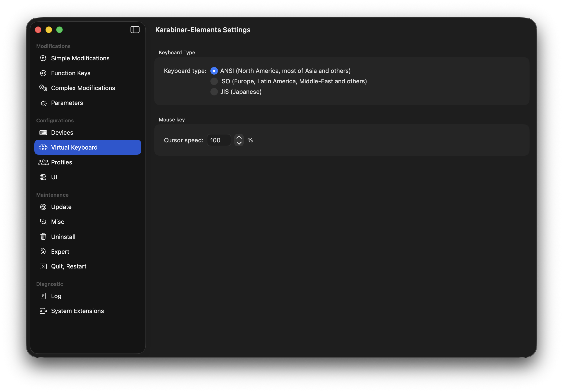Click the Keyboard Type section heading

[177, 52]
